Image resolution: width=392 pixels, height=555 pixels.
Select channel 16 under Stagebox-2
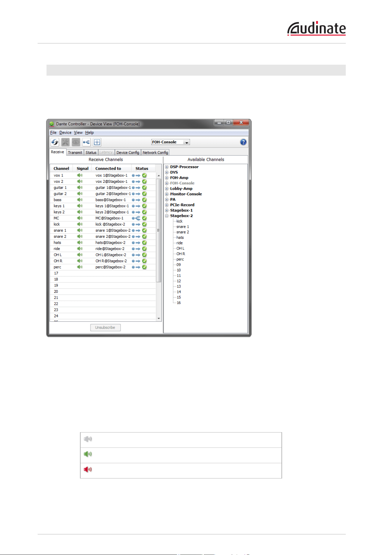coord(179,303)
